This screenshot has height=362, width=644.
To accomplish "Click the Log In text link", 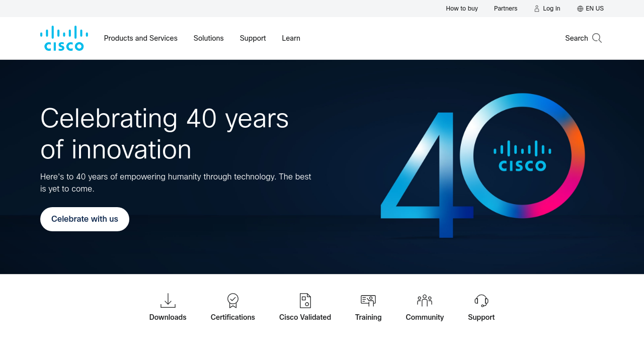I will (x=551, y=9).
